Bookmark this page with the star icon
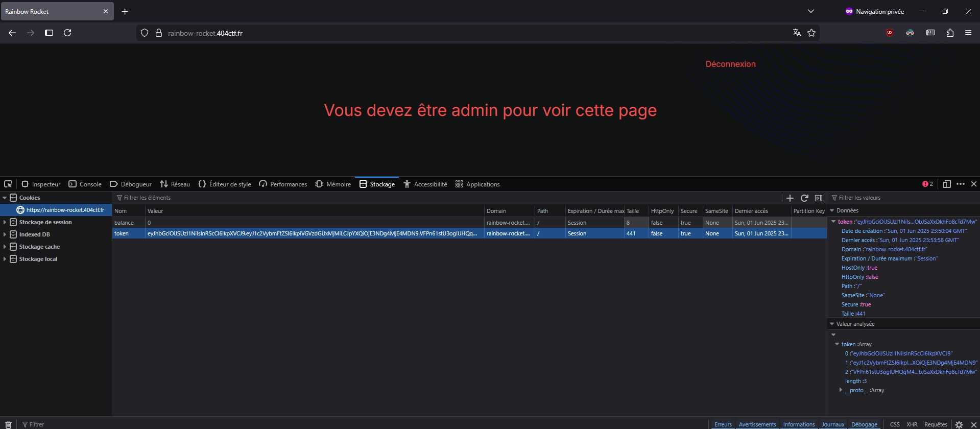 click(x=811, y=33)
